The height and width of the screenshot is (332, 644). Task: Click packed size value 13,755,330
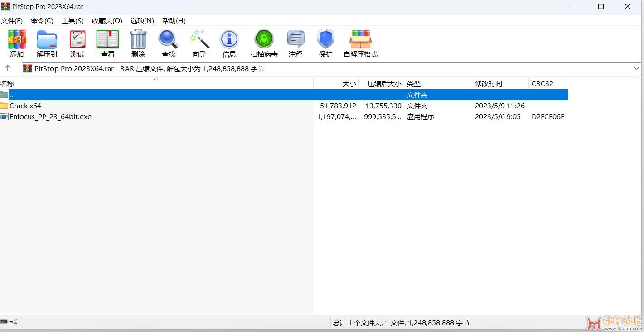pos(383,106)
